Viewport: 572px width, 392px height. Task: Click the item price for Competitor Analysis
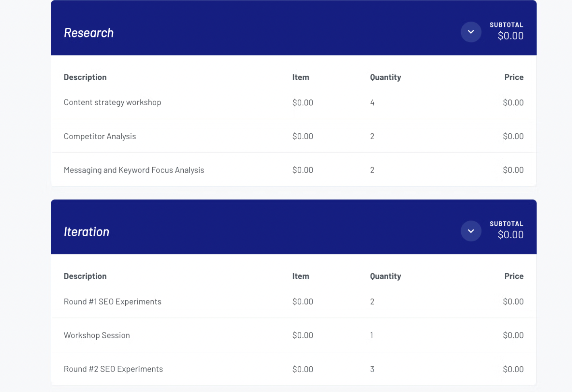click(x=303, y=136)
